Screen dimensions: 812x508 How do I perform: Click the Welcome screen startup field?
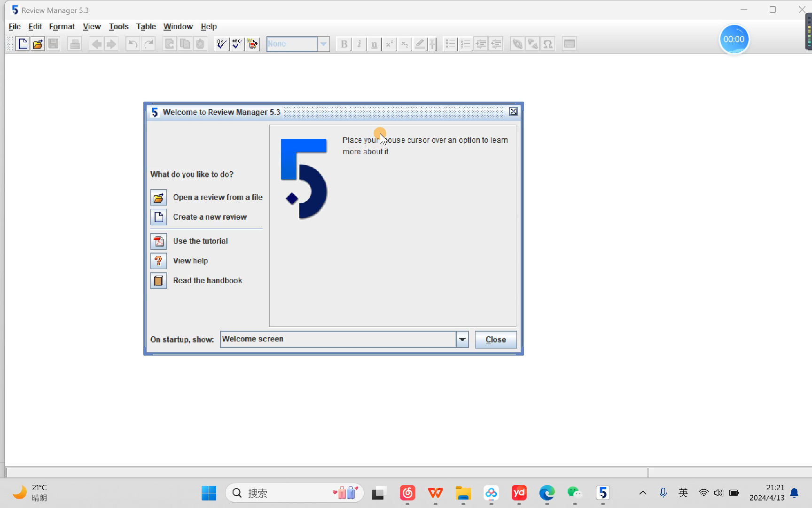pos(338,339)
